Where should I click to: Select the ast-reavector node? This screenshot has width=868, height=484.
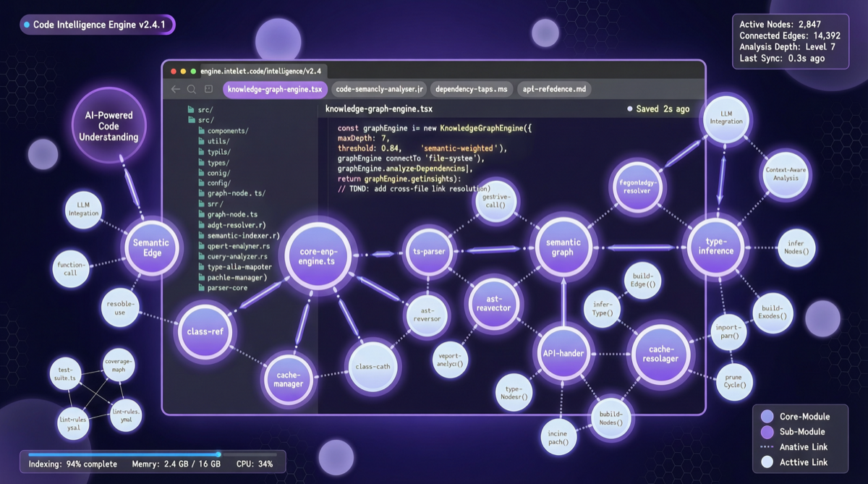point(495,303)
